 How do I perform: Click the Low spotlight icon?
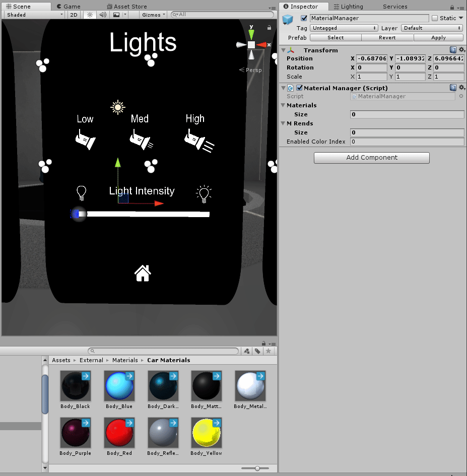pos(85,140)
